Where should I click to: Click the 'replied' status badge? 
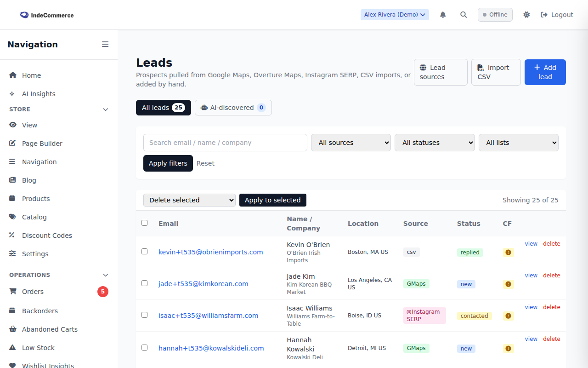pos(470,252)
